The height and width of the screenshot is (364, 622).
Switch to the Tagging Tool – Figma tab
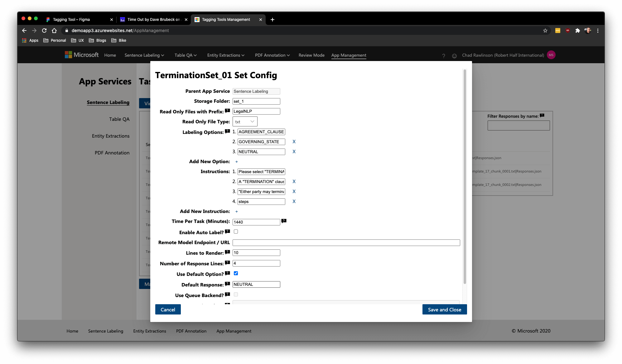(x=71, y=19)
